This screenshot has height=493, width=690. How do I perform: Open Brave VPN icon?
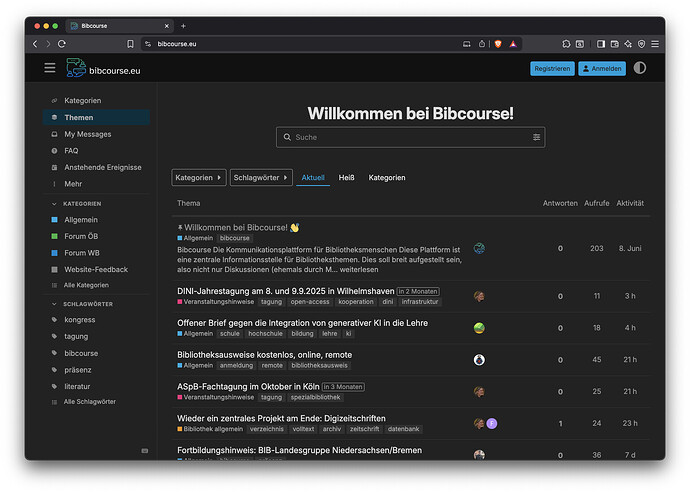pyautogui.click(x=642, y=44)
